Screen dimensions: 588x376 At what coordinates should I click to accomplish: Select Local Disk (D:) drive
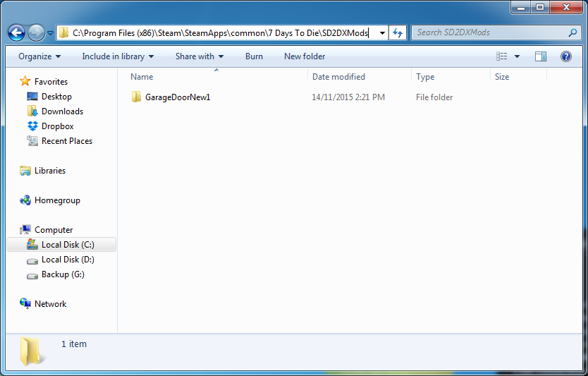(x=68, y=260)
